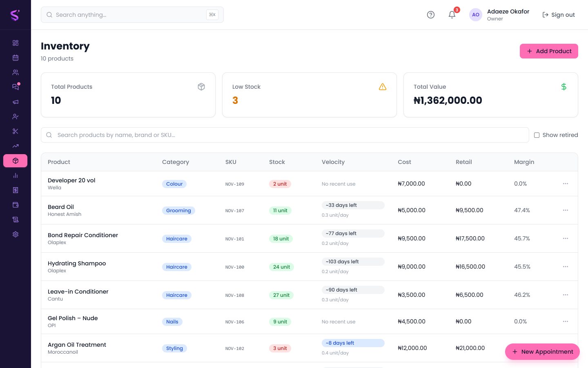Viewport: 588px width, 368px height.
Task: Open the settings gear icon in sidebar
Action: 16,234
